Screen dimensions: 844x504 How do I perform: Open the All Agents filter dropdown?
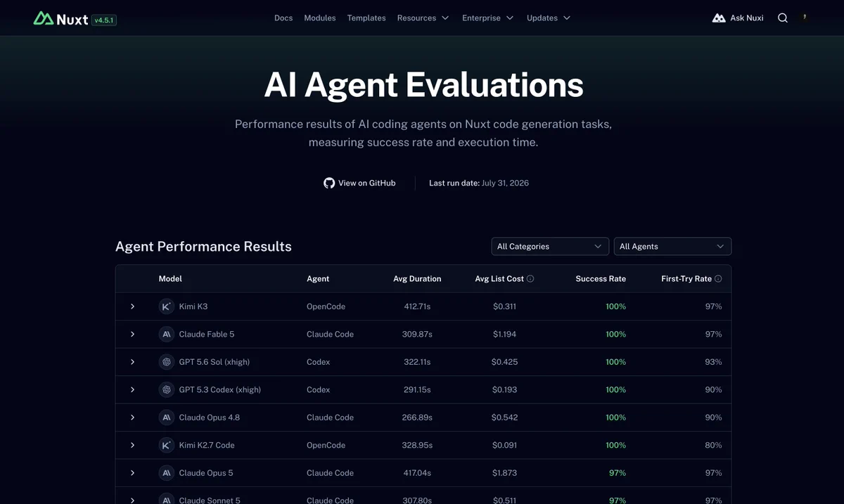point(672,247)
